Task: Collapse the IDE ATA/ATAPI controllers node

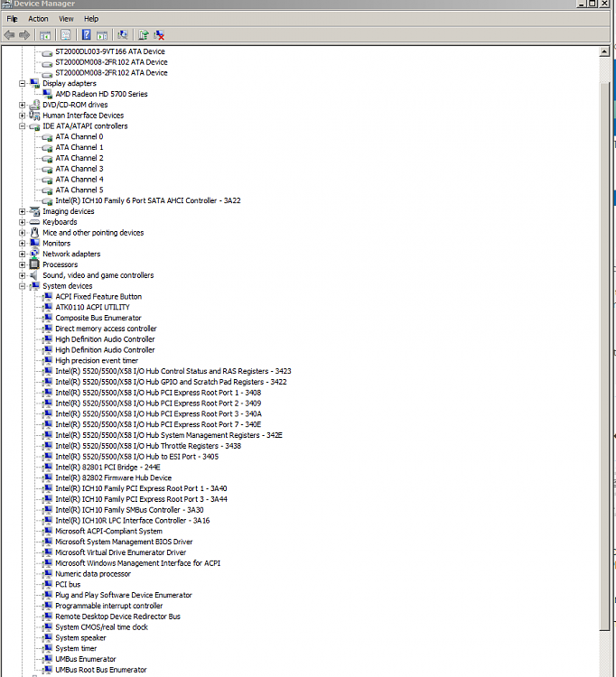Action: pyautogui.click(x=22, y=126)
